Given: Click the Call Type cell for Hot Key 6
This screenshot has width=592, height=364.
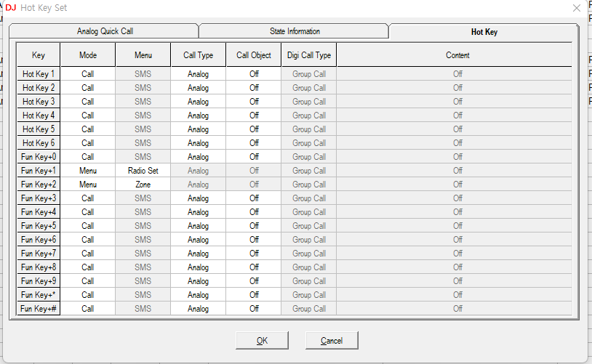Looking at the screenshot, I should [199, 143].
